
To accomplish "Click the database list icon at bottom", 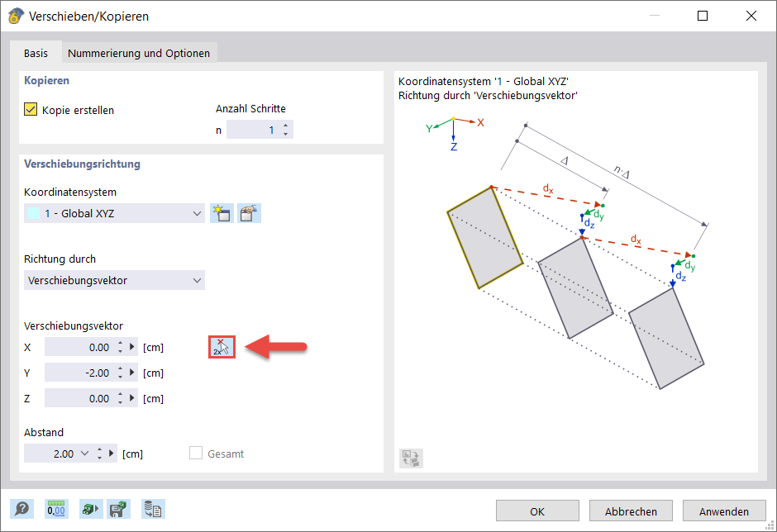I will 153,509.
